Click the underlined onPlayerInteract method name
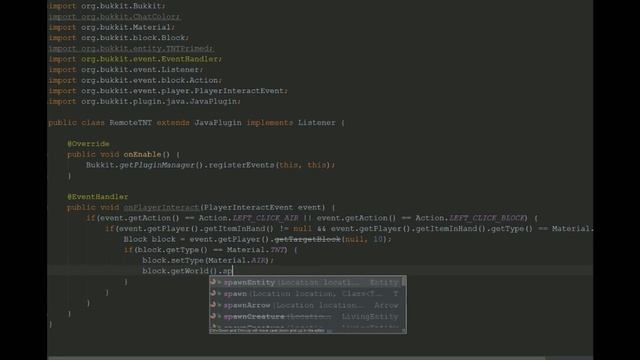This screenshot has height=360, width=640. [161, 207]
